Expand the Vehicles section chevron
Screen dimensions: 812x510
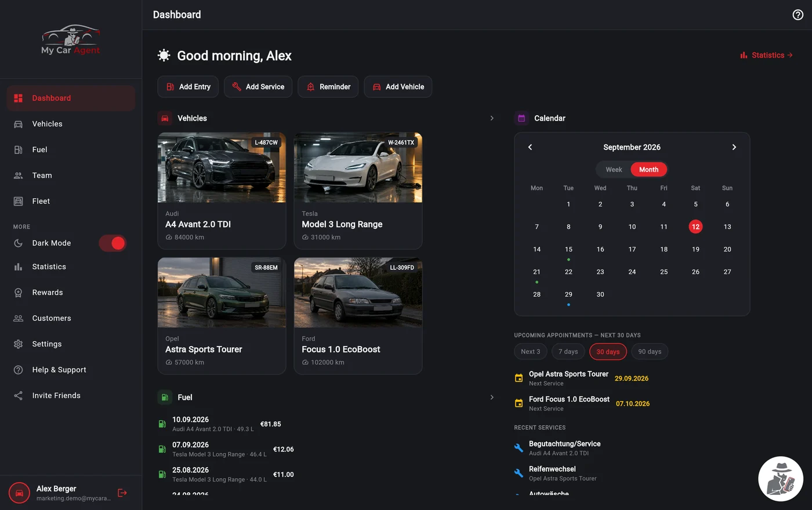pyautogui.click(x=492, y=118)
